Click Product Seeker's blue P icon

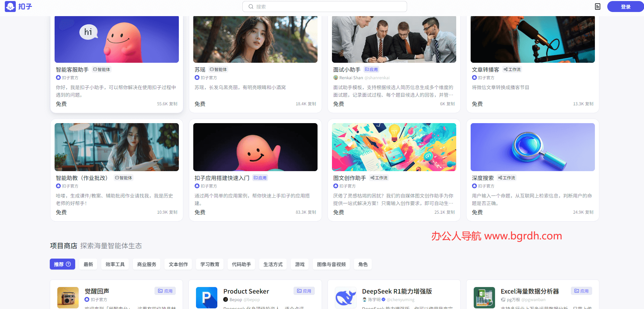(206, 297)
